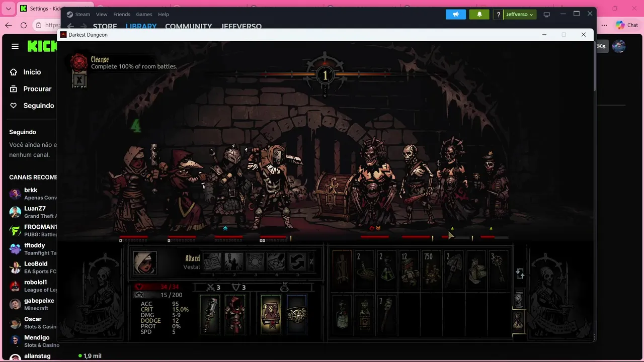Screen dimensions: 644x362
Task: Click the paper stack item in inventory
Action: click(476, 270)
